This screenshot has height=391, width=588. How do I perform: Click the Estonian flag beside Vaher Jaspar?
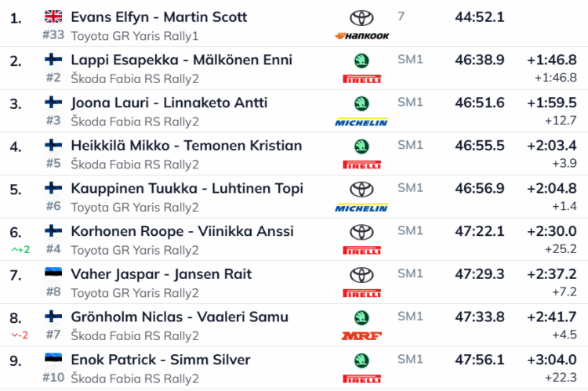53,274
